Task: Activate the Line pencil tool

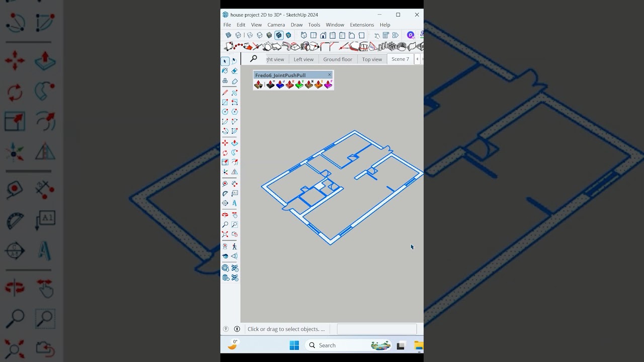Action: click(x=225, y=93)
